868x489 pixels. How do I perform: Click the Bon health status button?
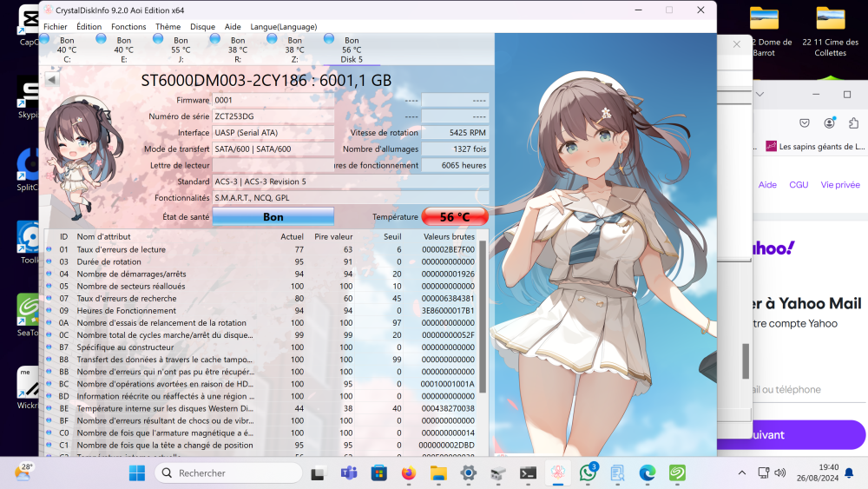point(273,216)
